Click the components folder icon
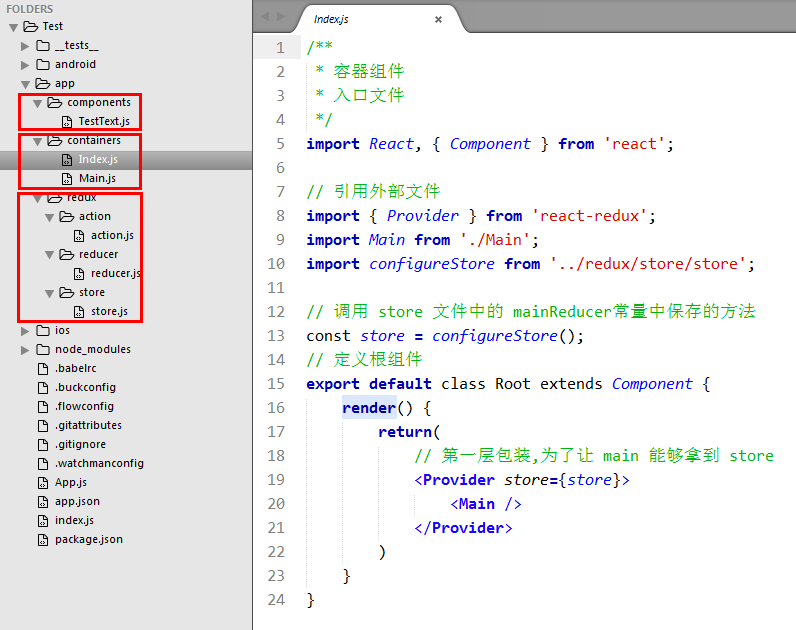 tap(55, 103)
